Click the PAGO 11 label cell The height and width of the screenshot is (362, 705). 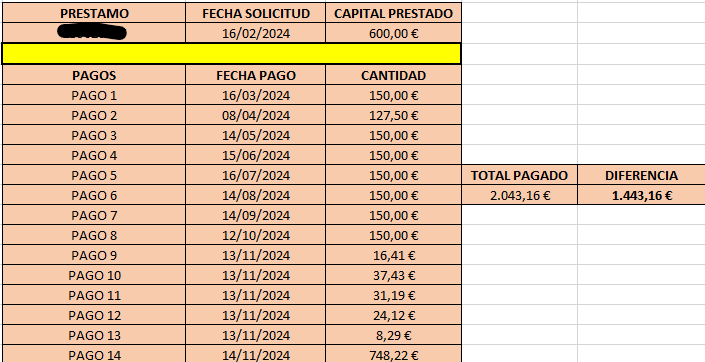pos(94,295)
